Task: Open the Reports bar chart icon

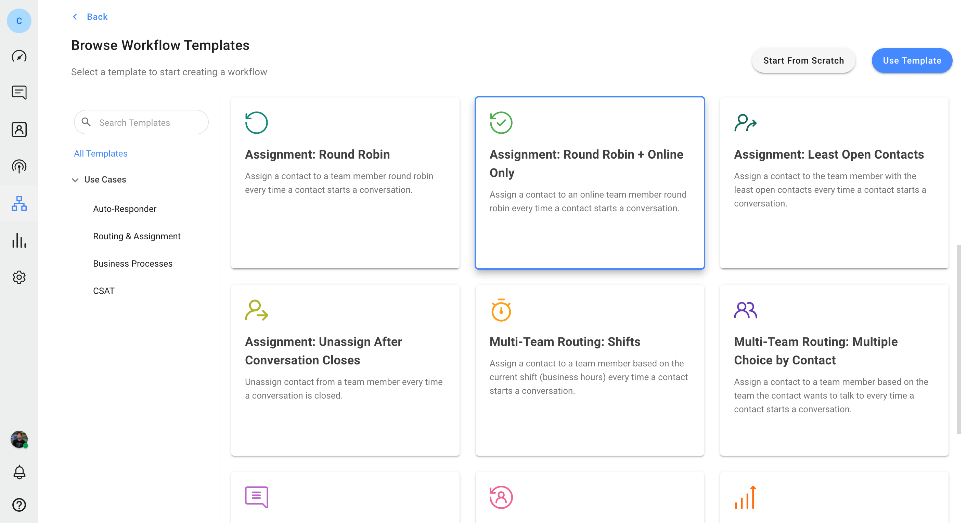Action: click(x=19, y=240)
